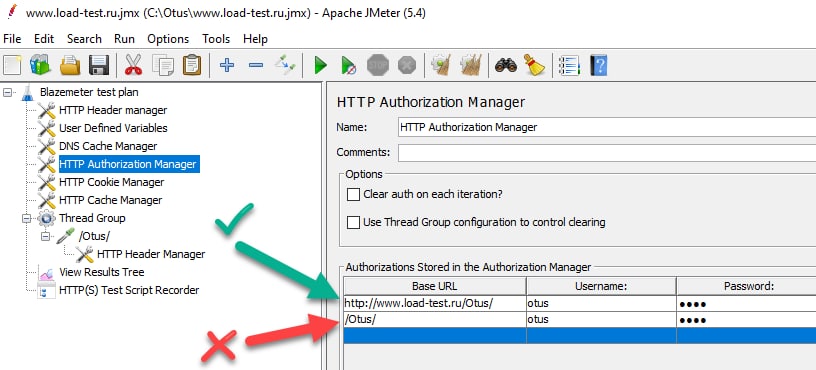Click the Cut scissors icon

(133, 66)
